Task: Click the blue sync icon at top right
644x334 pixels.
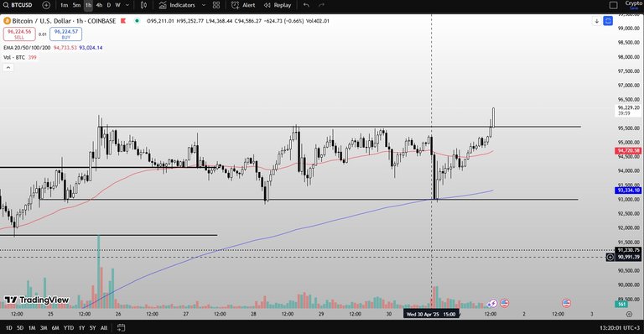Action: tap(608, 21)
